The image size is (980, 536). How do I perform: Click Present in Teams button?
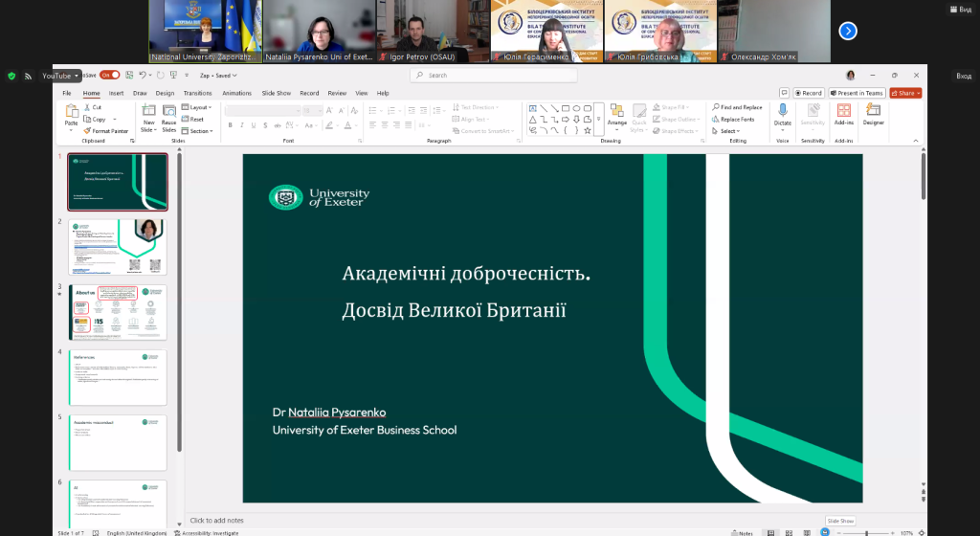(857, 93)
